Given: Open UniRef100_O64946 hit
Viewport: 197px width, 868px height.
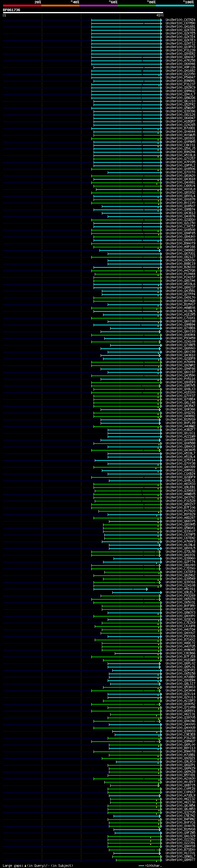Looking at the screenshot, I should pos(180,64).
